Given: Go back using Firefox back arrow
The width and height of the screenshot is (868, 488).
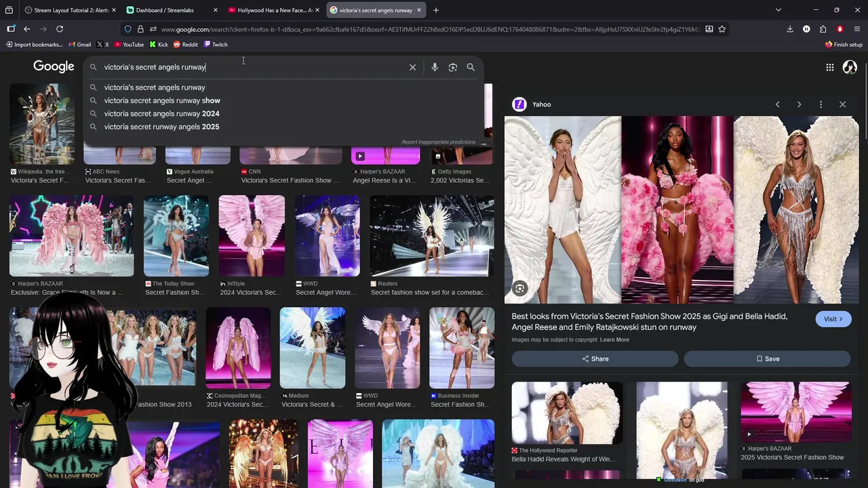Looking at the screenshot, I should pos(27,29).
